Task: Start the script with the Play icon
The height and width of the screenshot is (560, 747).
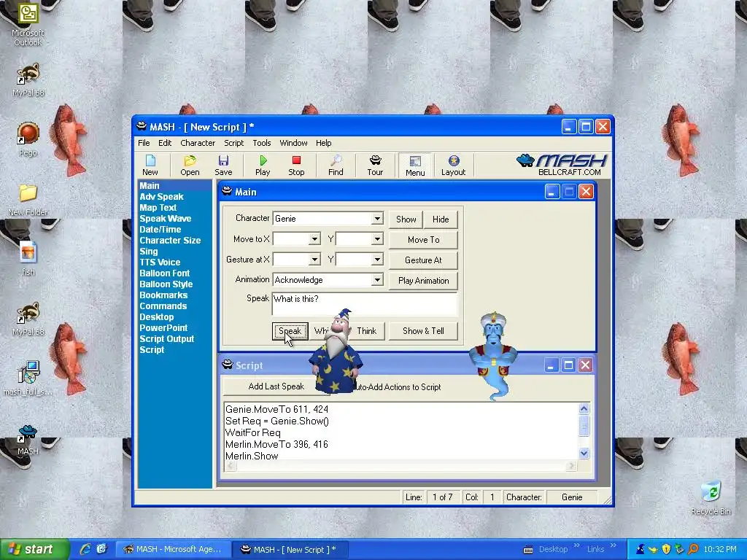Action: click(x=263, y=166)
